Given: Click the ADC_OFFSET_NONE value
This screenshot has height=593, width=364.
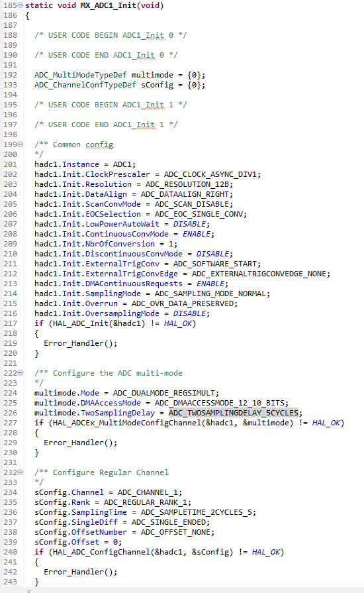Looking at the screenshot, I should [175, 532].
